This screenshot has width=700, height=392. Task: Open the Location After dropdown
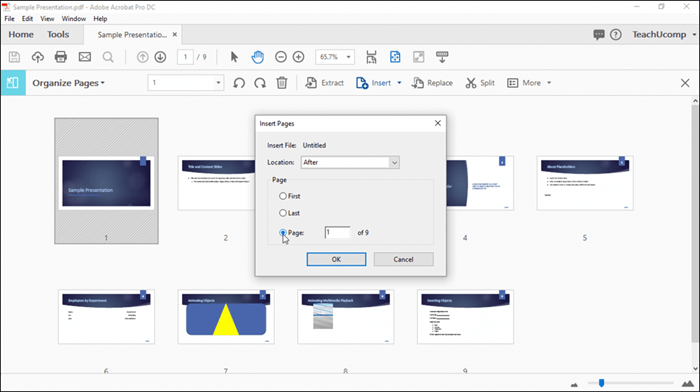point(350,163)
